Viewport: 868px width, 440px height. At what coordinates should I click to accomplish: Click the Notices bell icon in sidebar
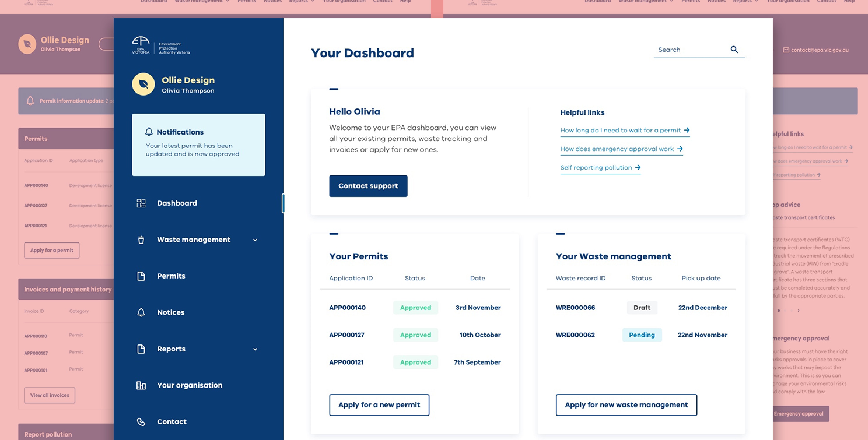(x=141, y=312)
